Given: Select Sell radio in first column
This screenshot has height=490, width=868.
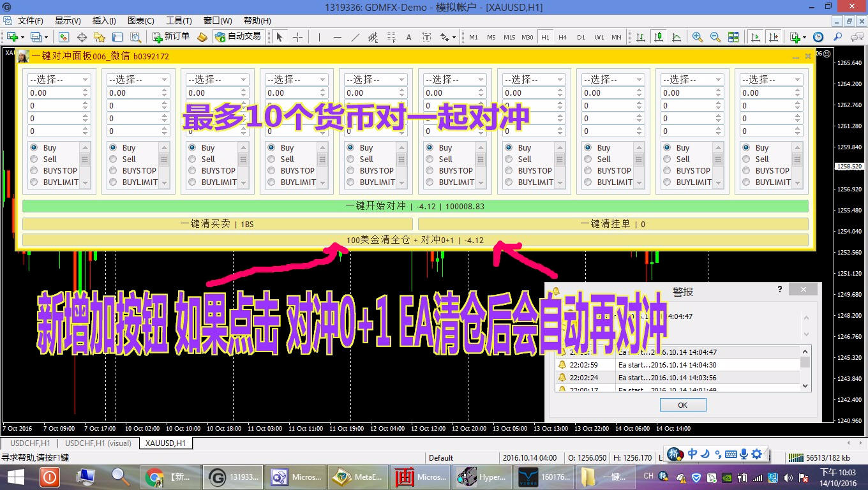Looking at the screenshot, I should pyautogui.click(x=34, y=159).
